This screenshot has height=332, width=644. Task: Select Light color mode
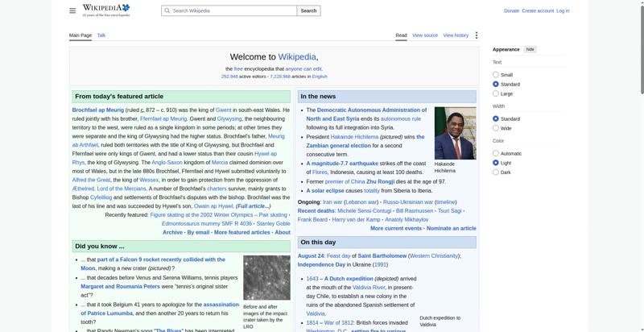496,163
